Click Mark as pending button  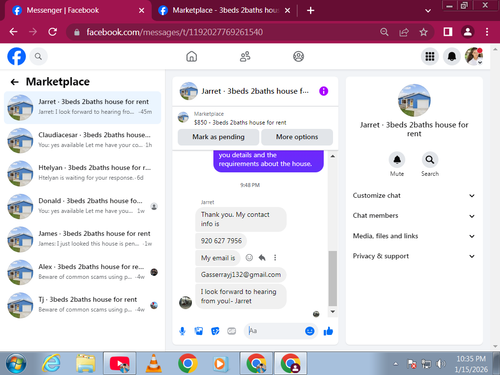click(218, 137)
